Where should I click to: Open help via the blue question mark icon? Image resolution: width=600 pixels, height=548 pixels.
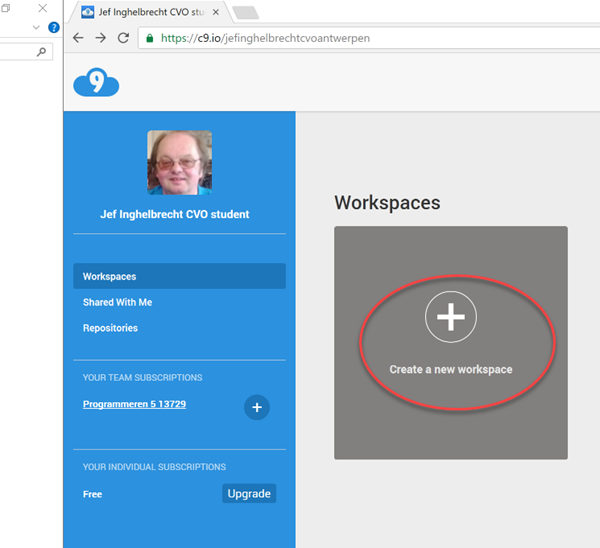click(x=54, y=28)
